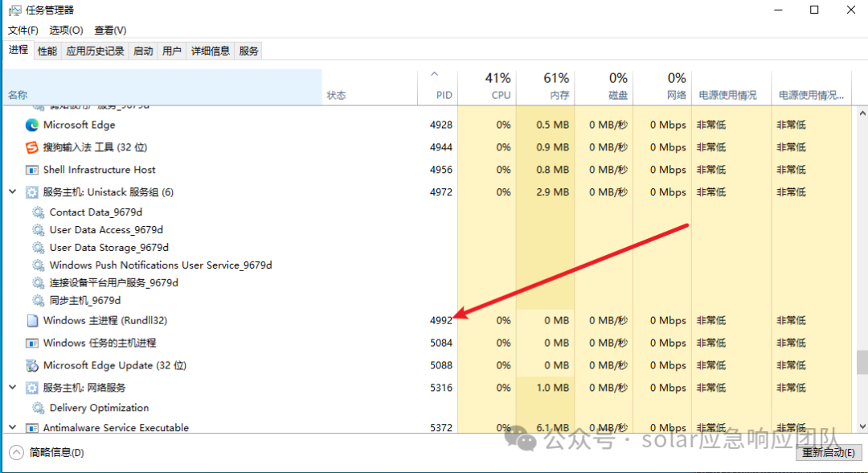Image resolution: width=868 pixels, height=473 pixels.
Task: Click the 1.0 MB memory value
Action: coord(552,388)
